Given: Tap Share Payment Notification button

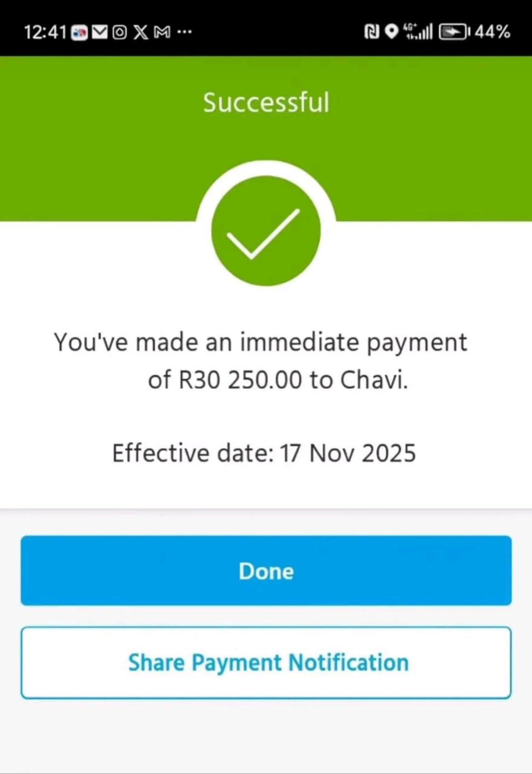Looking at the screenshot, I should pyautogui.click(x=266, y=663).
